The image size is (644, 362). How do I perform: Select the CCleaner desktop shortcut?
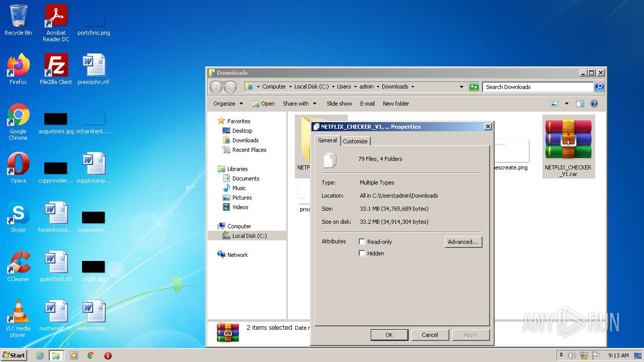(x=18, y=266)
